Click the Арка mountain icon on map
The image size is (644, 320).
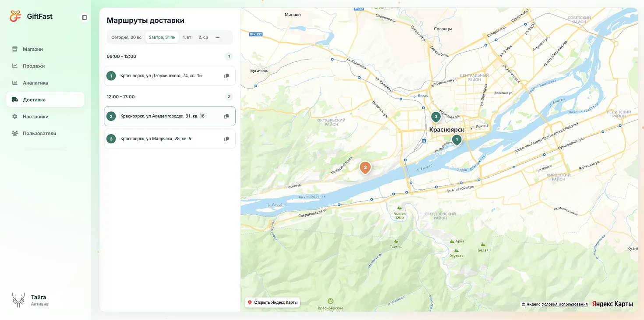pos(452,241)
